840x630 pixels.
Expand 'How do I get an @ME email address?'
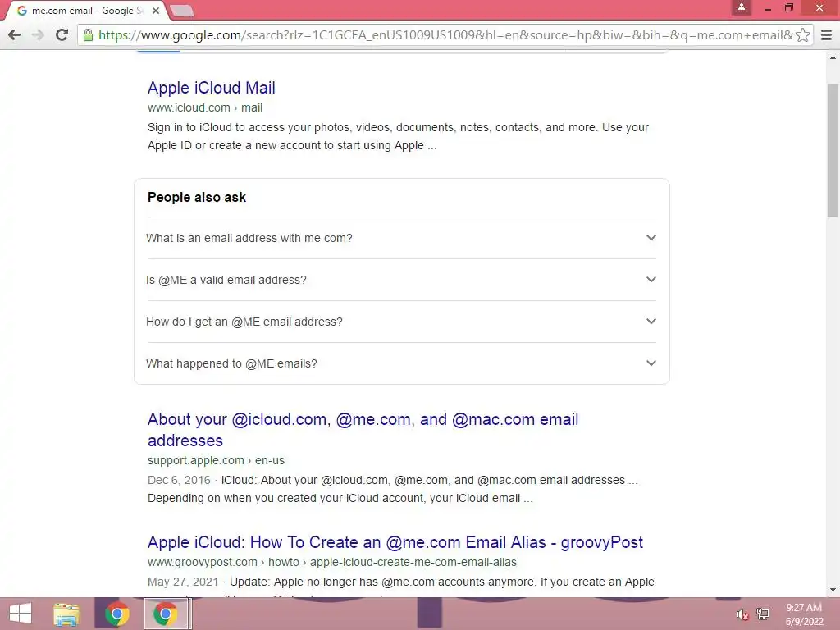[401, 322]
